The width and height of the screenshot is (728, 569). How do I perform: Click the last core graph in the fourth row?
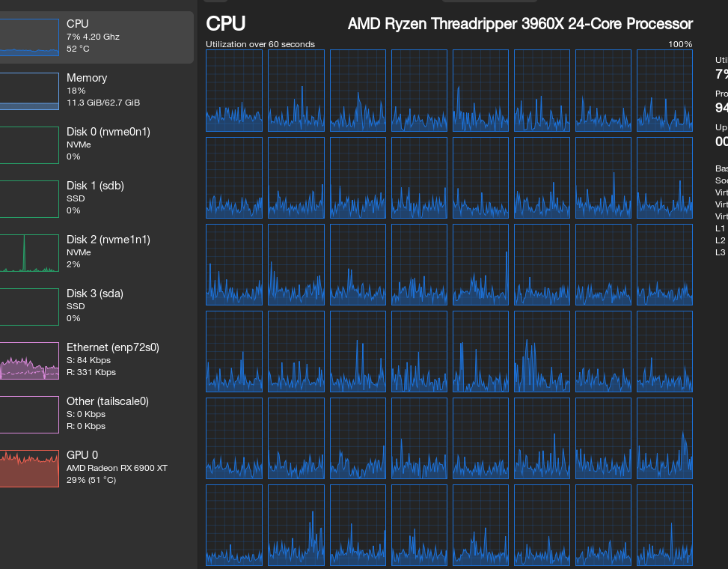(664, 352)
